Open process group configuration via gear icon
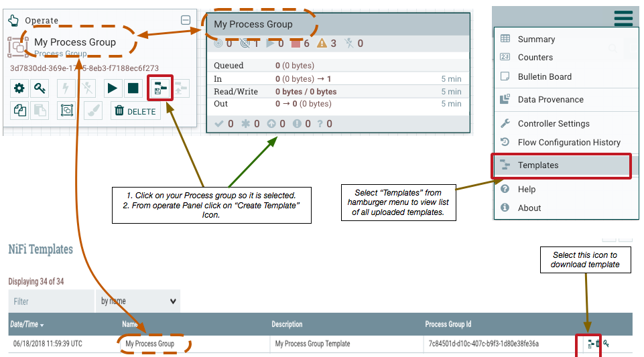644x357 pixels. pyautogui.click(x=19, y=88)
